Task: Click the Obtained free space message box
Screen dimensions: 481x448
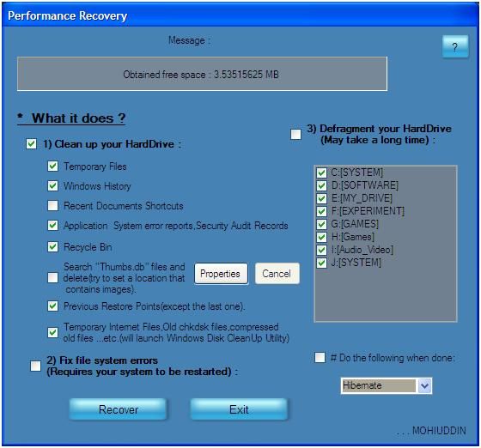Action: pyautogui.click(x=202, y=74)
